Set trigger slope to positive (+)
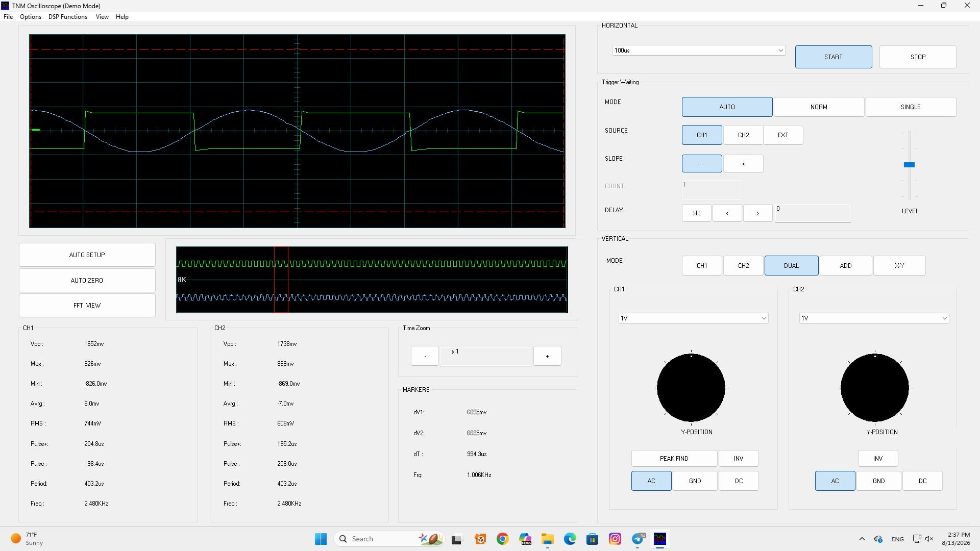Viewport: 980px width, 551px height. [x=743, y=164]
